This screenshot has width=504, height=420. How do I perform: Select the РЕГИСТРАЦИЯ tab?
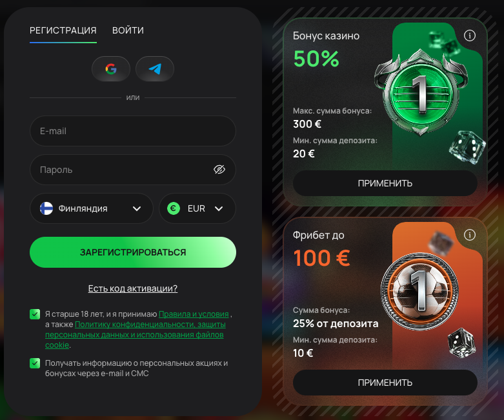[63, 30]
